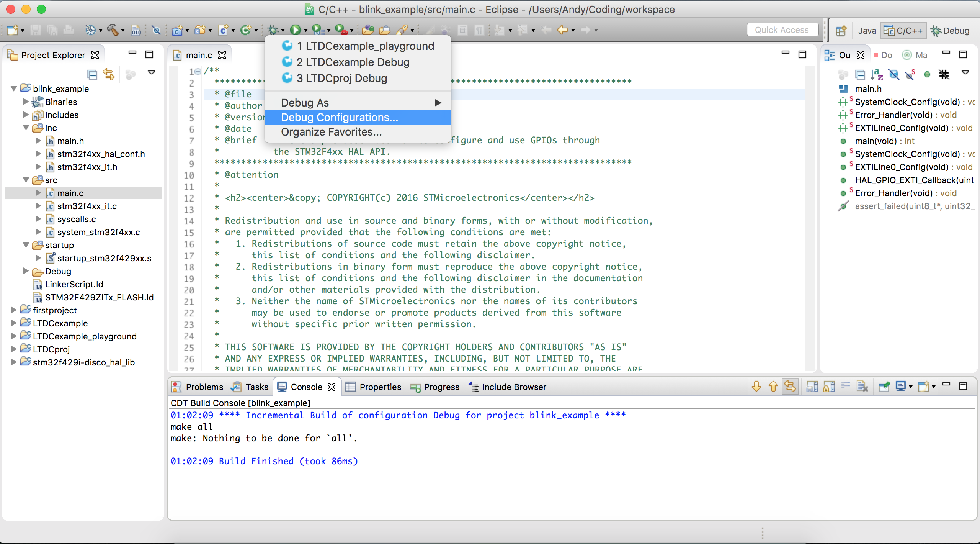Switch to Debug perspective
This screenshot has width=980, height=544.
pos(950,31)
